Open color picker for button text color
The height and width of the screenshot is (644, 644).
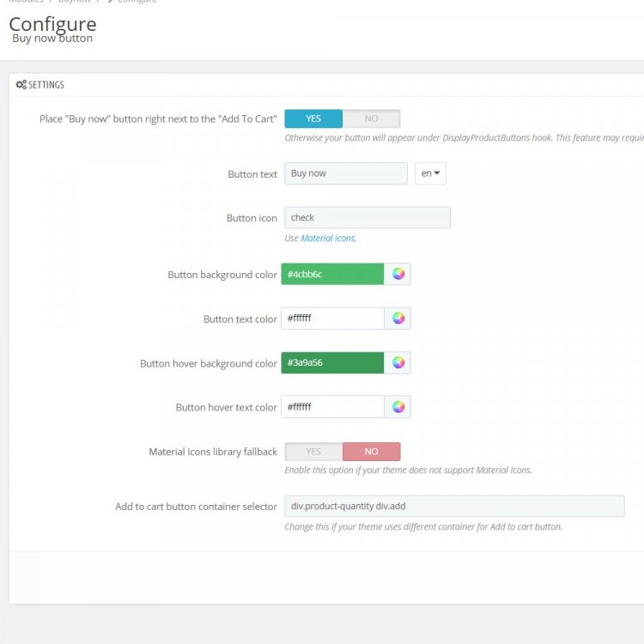click(398, 319)
